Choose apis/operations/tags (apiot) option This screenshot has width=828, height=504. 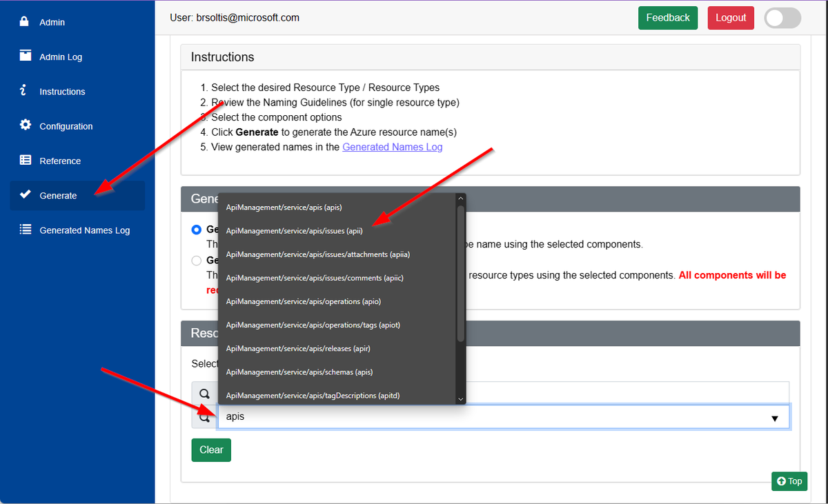coord(337,325)
